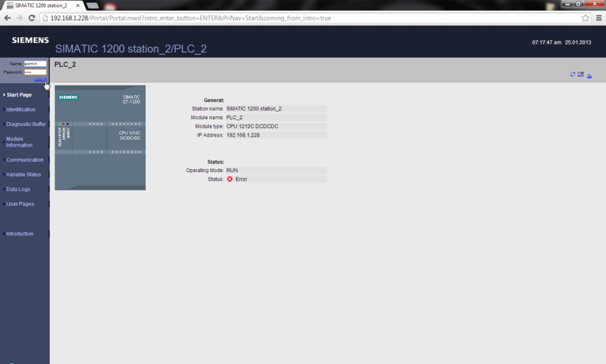
Task: Click the refresh icon beside Off
Action: coord(572,74)
